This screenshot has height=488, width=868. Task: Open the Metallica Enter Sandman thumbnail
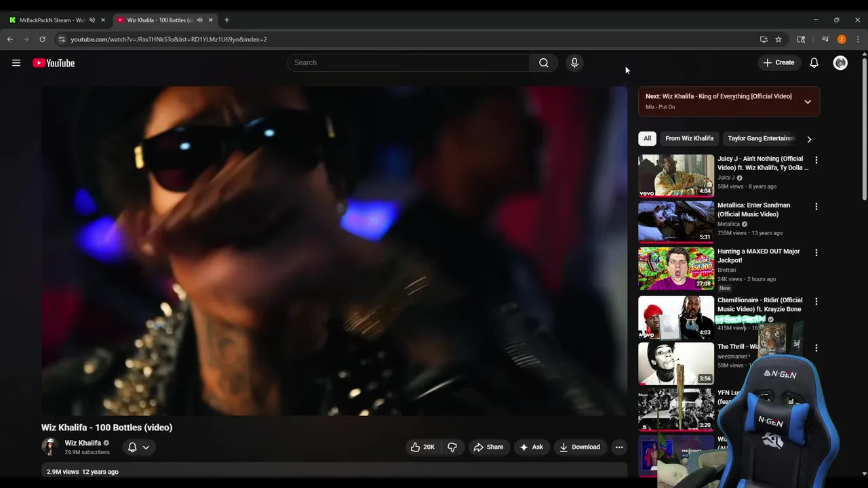click(x=676, y=222)
